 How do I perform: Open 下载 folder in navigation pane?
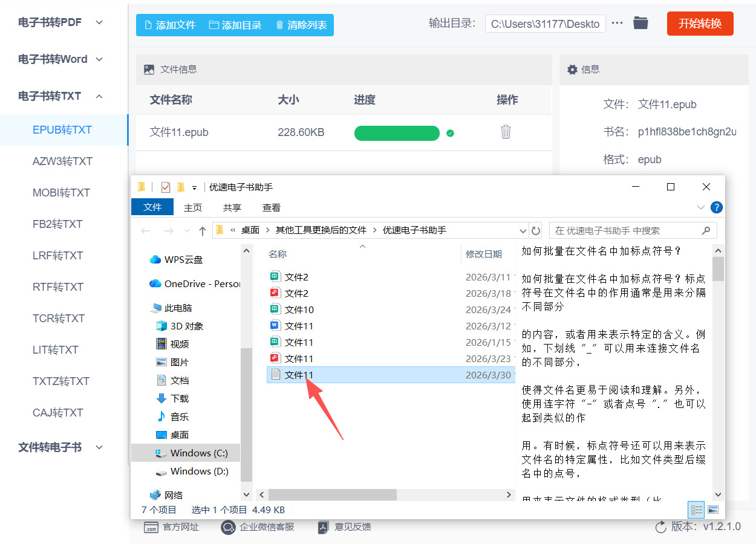(172, 398)
